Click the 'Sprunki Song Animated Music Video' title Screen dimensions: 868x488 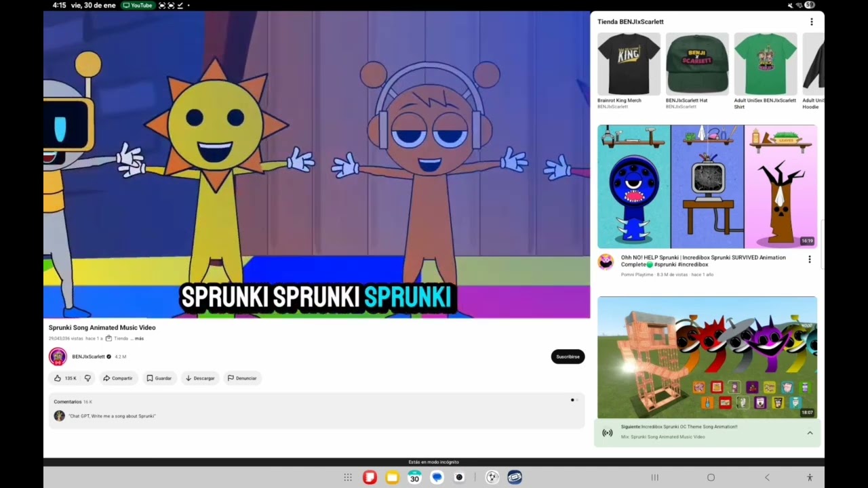coord(102,327)
